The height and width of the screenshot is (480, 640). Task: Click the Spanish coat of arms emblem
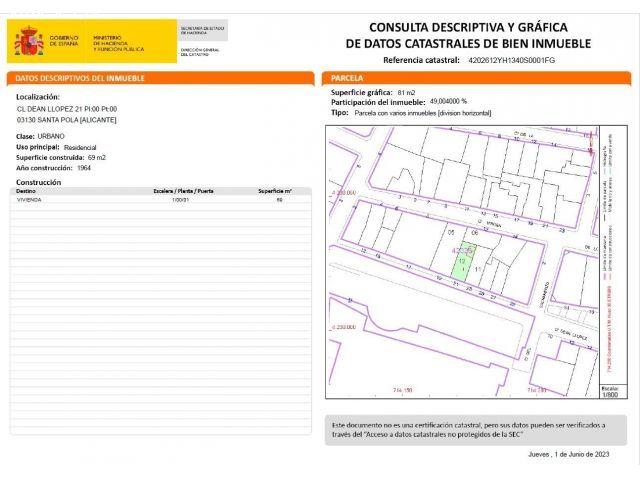(29, 41)
